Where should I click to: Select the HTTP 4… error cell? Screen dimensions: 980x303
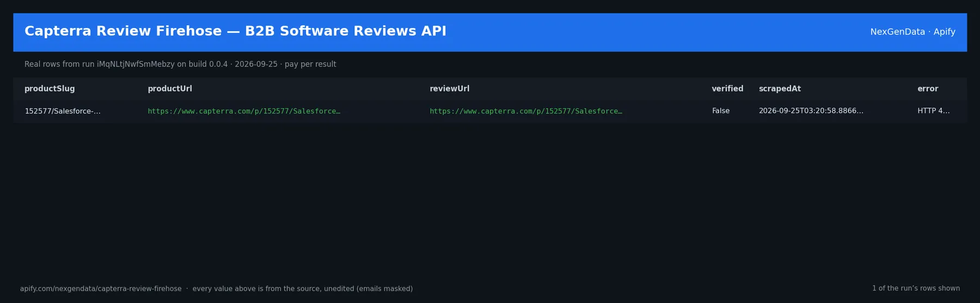[934, 111]
